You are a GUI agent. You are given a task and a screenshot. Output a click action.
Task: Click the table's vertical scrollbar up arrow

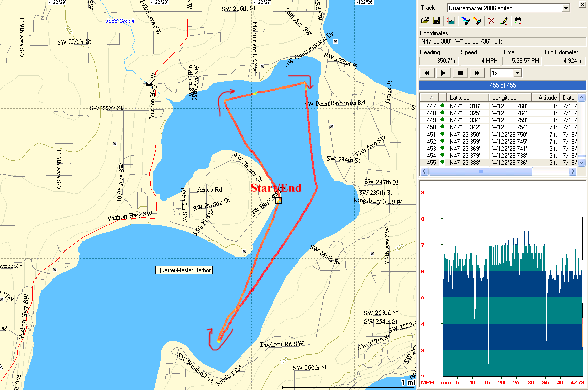[x=581, y=98]
